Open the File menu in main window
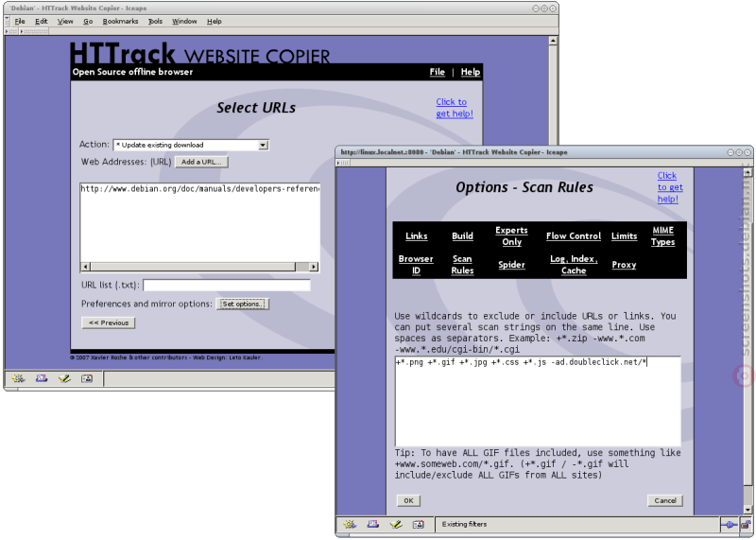This screenshot has width=756, height=540. pyautogui.click(x=20, y=21)
